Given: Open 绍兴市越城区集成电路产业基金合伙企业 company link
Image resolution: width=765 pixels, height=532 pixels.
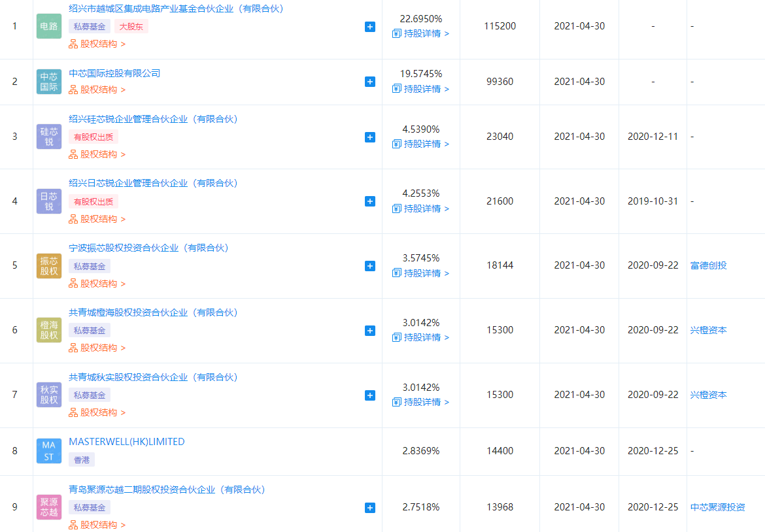Looking at the screenshot, I should click(x=176, y=8).
